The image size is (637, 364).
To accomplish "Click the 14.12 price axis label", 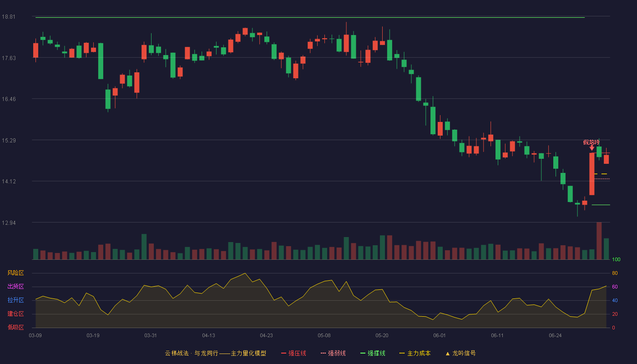I will [9, 182].
